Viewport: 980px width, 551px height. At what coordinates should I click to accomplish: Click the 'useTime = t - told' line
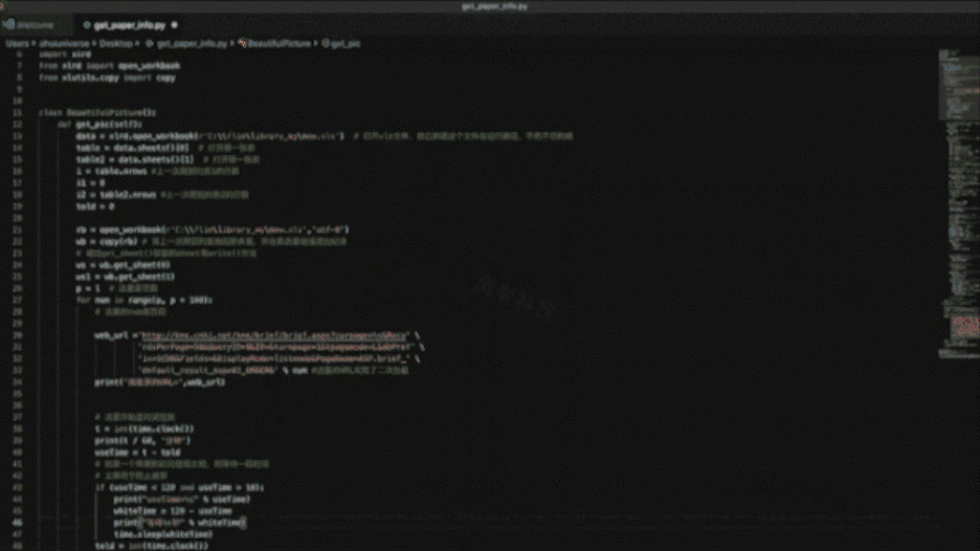coord(138,452)
